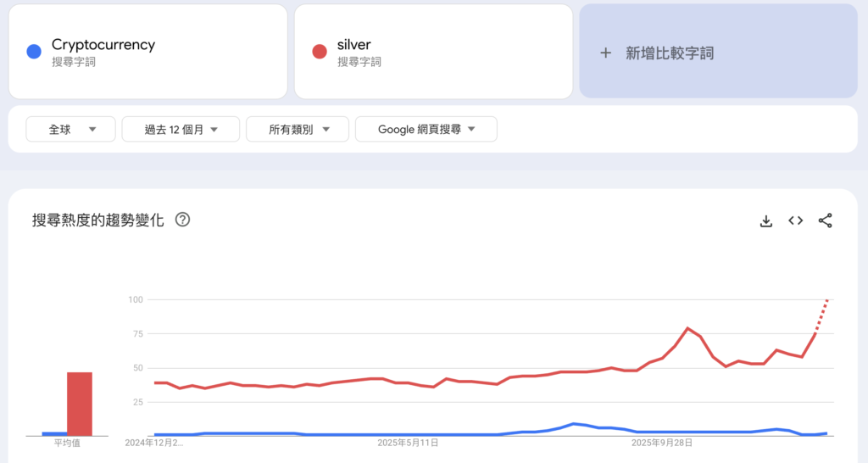Edit the silver search term card
868x463 pixels.
coord(433,52)
